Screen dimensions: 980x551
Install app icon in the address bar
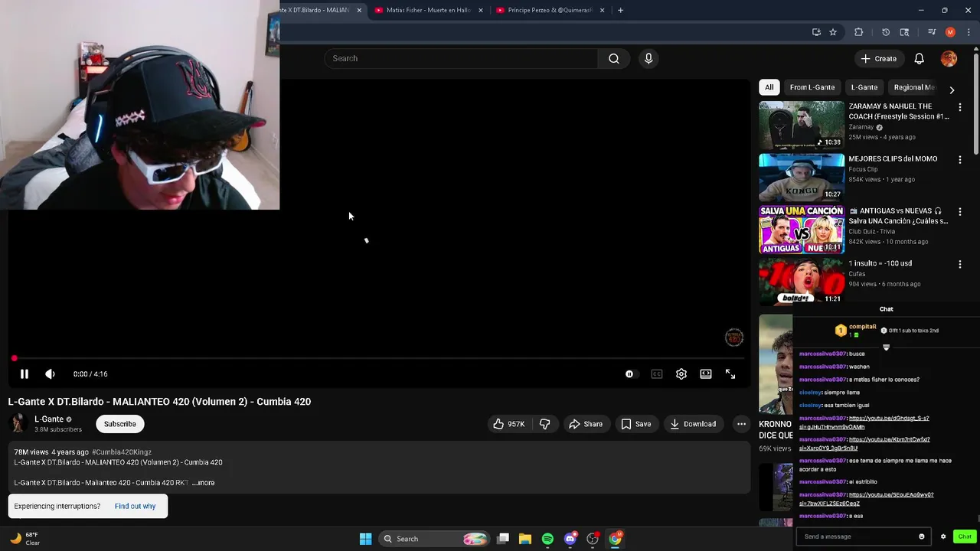(816, 32)
